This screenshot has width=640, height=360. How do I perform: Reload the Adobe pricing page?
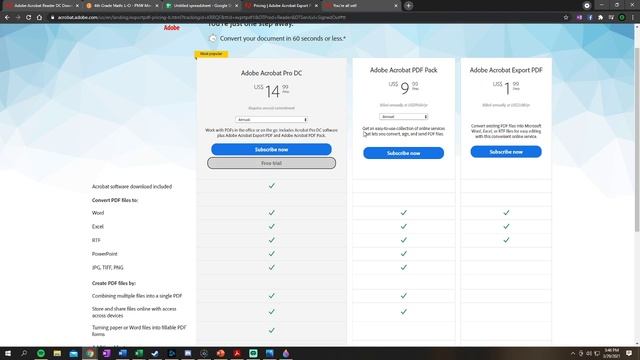click(x=28, y=18)
